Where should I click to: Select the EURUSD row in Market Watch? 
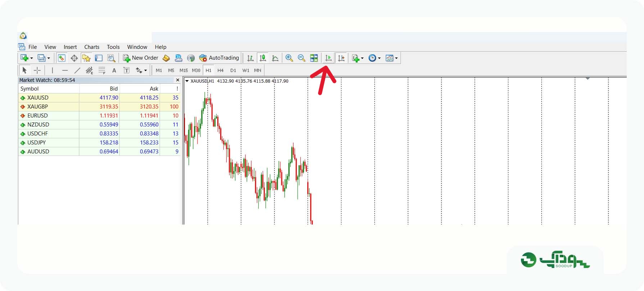pyautogui.click(x=99, y=116)
